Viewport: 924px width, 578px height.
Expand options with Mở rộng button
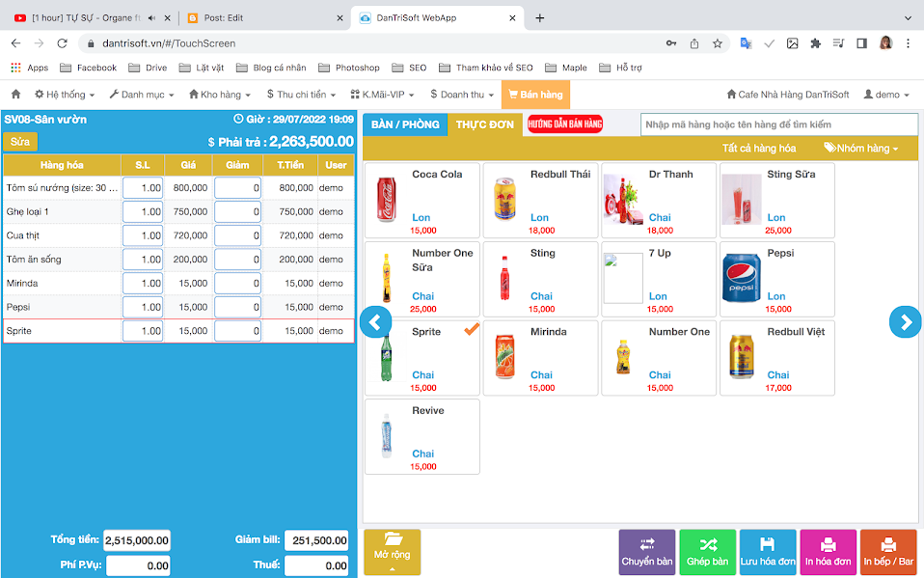392,552
